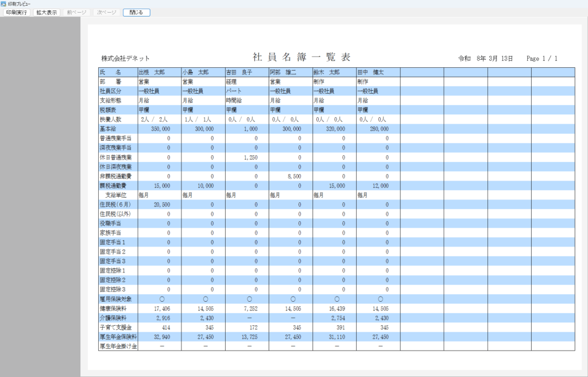Click the 令和 8年 3月 13日 date
The image size is (588, 377).
(x=485, y=59)
